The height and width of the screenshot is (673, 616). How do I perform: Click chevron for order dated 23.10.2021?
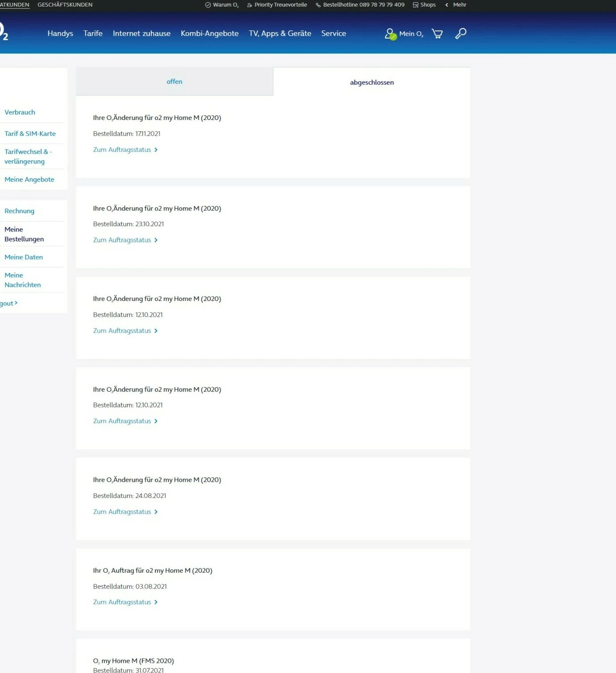click(x=156, y=240)
